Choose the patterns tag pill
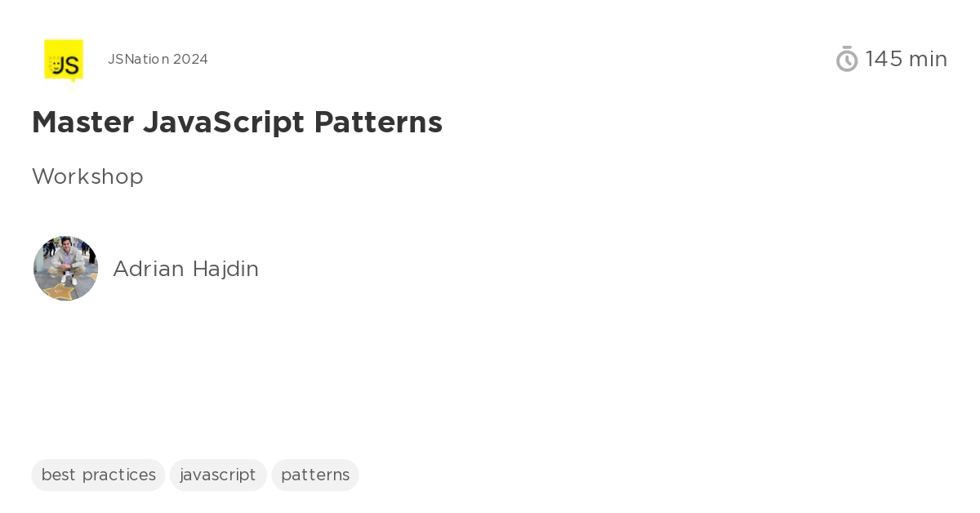The width and height of the screenshot is (980, 513). (x=315, y=475)
